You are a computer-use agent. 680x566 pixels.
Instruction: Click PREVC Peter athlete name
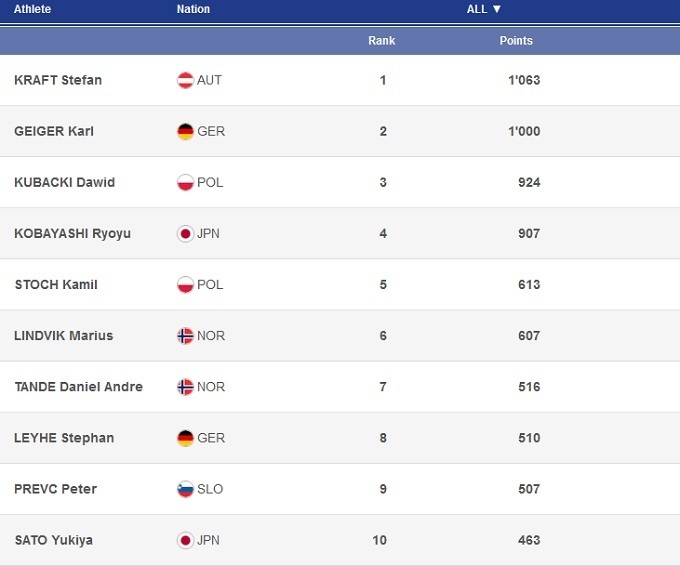pyautogui.click(x=55, y=489)
